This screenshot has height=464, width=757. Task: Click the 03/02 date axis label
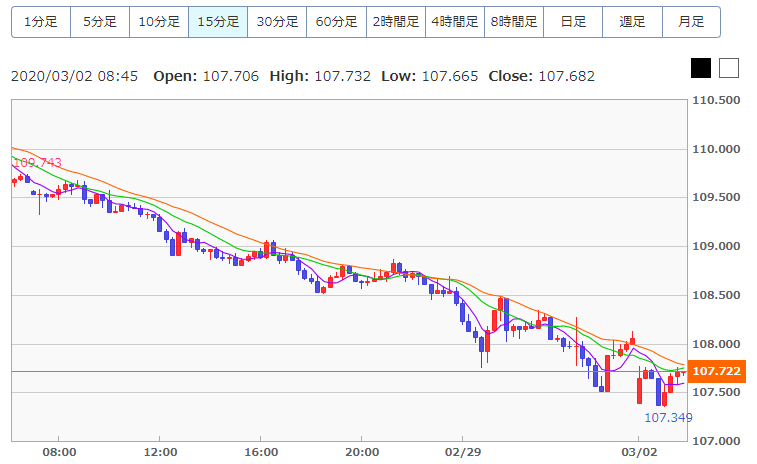tap(639, 452)
